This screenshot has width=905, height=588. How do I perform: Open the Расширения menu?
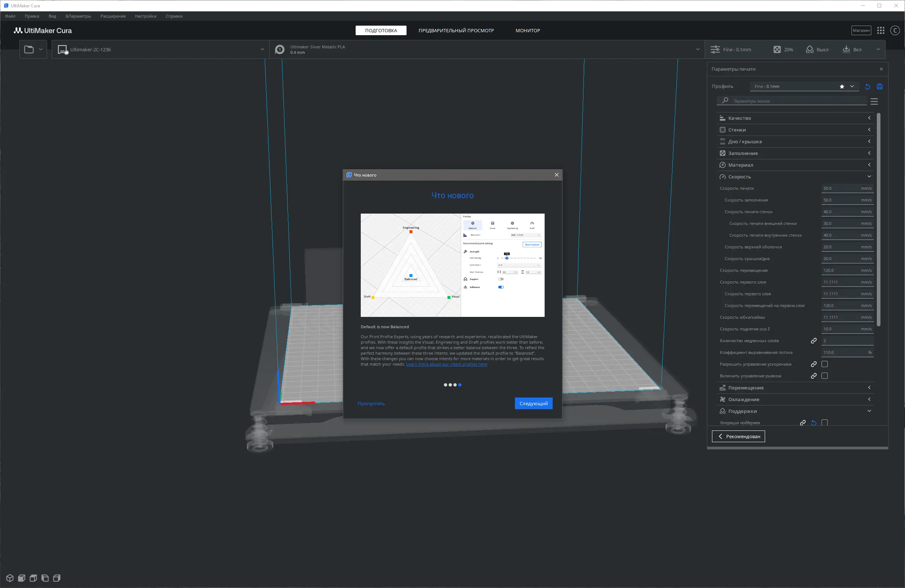[x=113, y=16]
